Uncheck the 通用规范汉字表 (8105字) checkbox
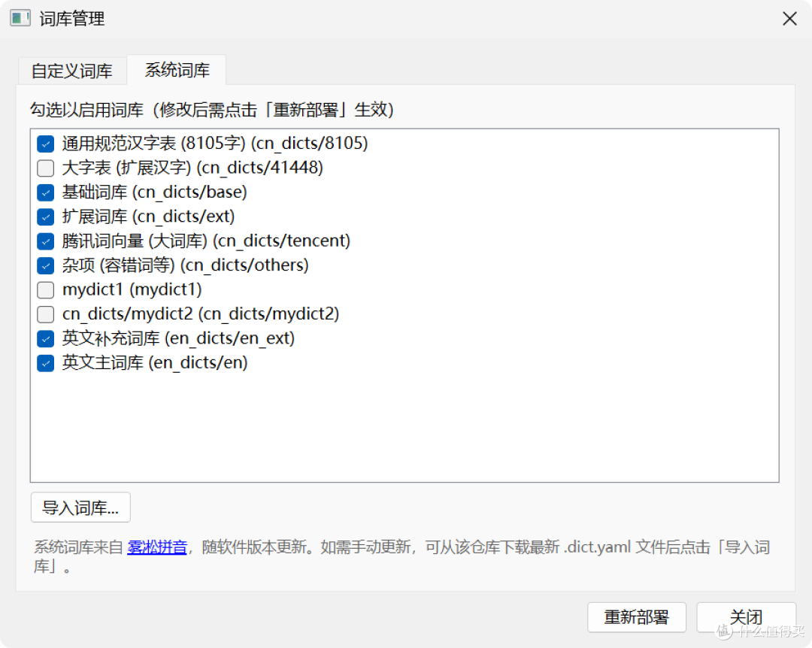The height and width of the screenshot is (648, 812). pos(46,144)
